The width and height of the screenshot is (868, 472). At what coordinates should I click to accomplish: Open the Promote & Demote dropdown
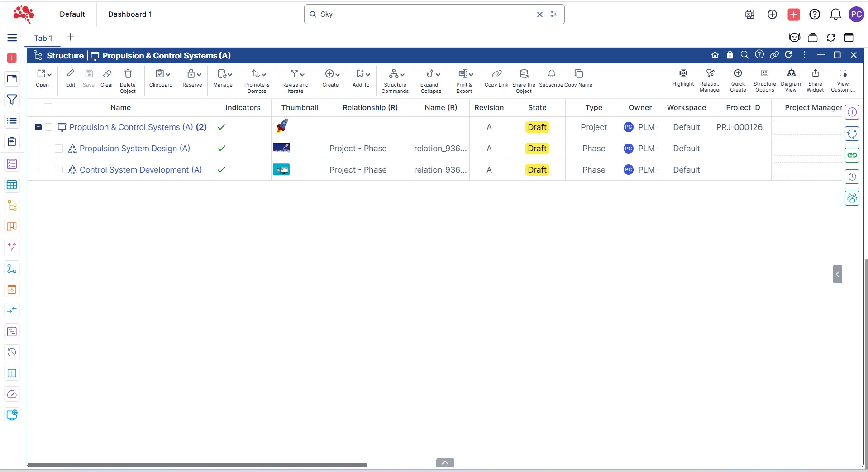(258, 74)
